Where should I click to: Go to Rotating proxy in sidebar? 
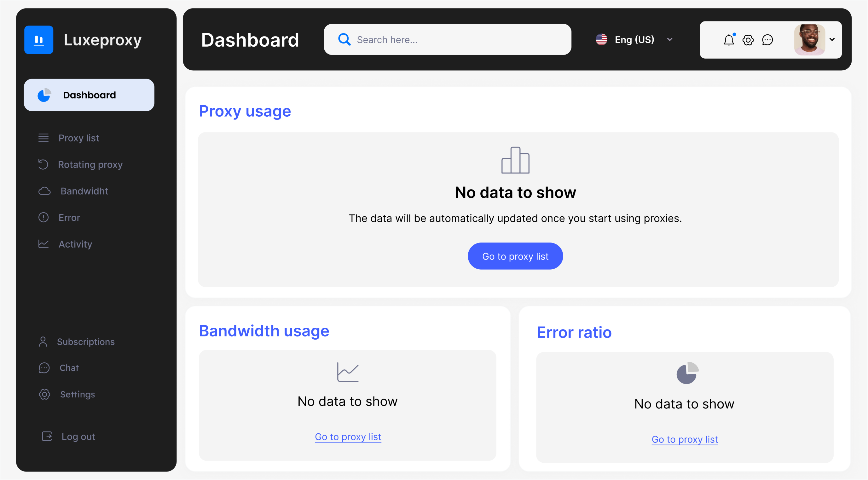pyautogui.click(x=90, y=165)
